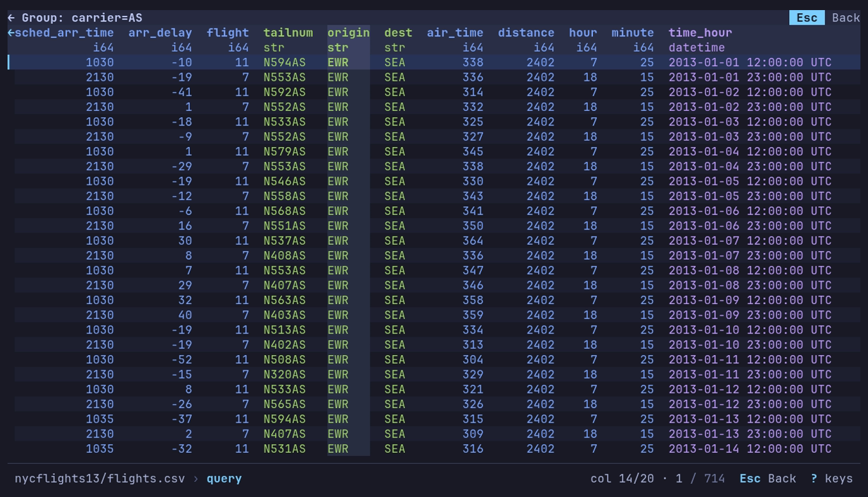Click tailnum cell N508AS

(x=284, y=360)
